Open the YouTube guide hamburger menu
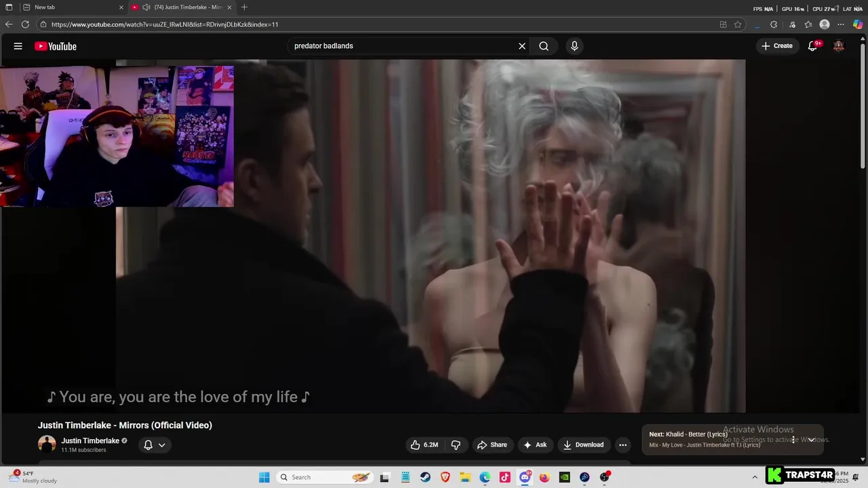868x488 pixels. click(18, 46)
